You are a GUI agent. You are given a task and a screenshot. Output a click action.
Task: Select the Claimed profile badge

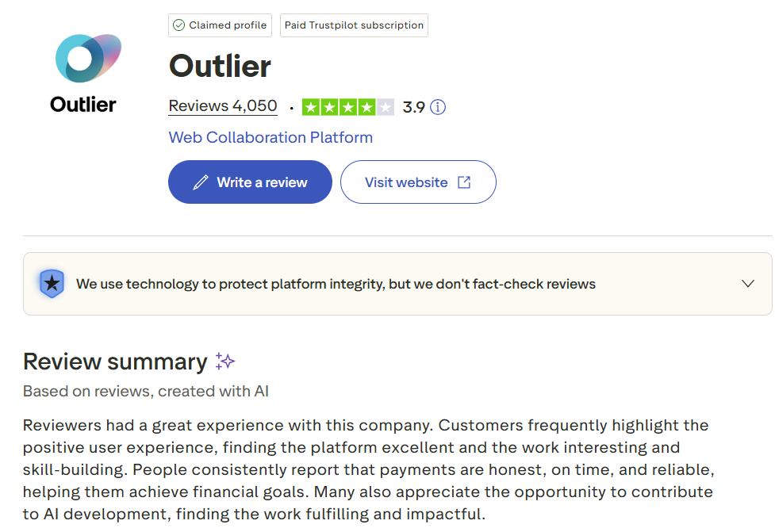click(x=220, y=25)
